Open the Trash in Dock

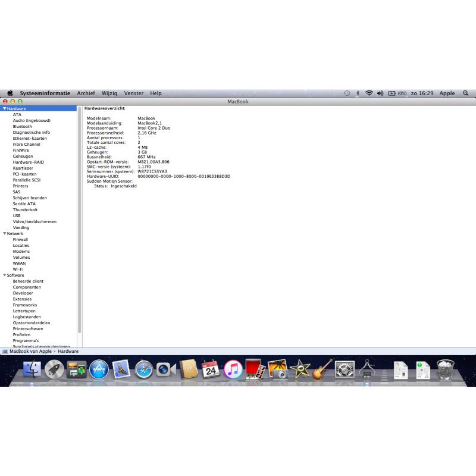pos(445,369)
